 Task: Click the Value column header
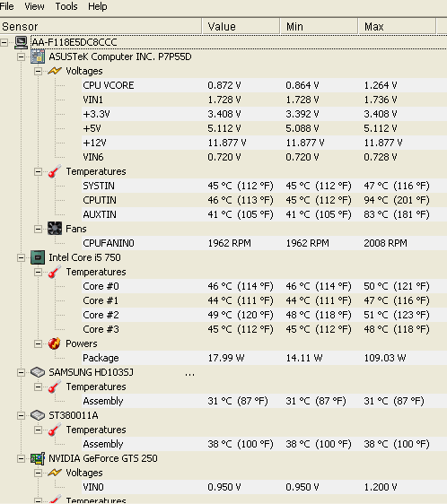coord(241,26)
